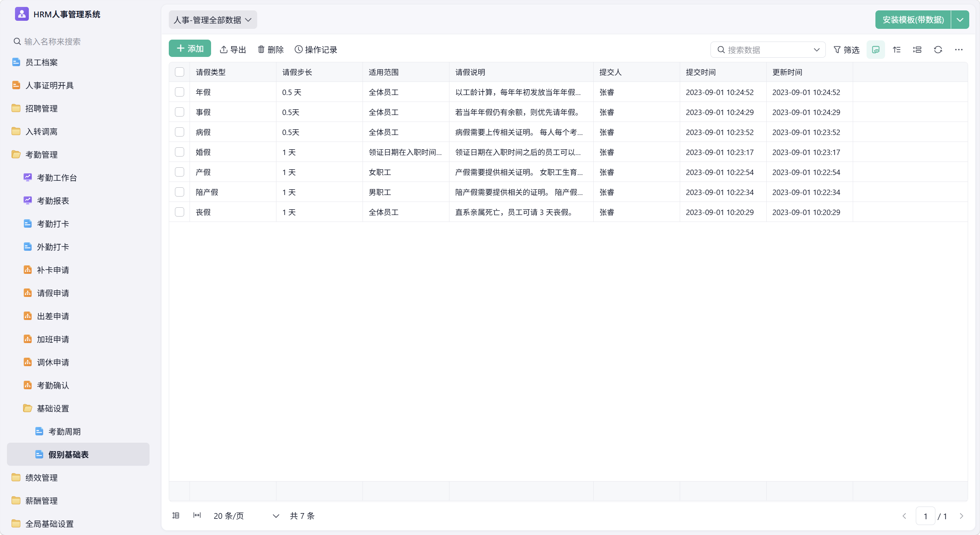Image resolution: width=980 pixels, height=535 pixels.
Task: Click the green 添加 button
Action: 190,48
